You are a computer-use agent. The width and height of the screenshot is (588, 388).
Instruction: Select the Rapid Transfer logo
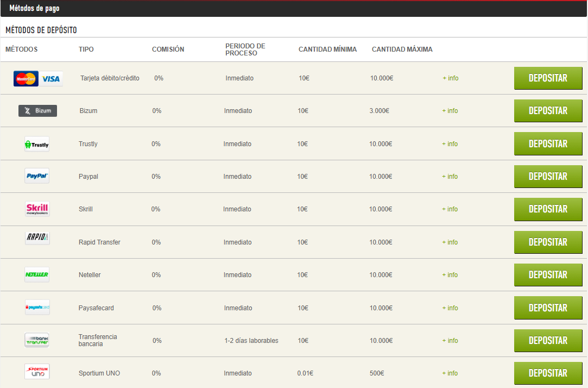point(37,237)
